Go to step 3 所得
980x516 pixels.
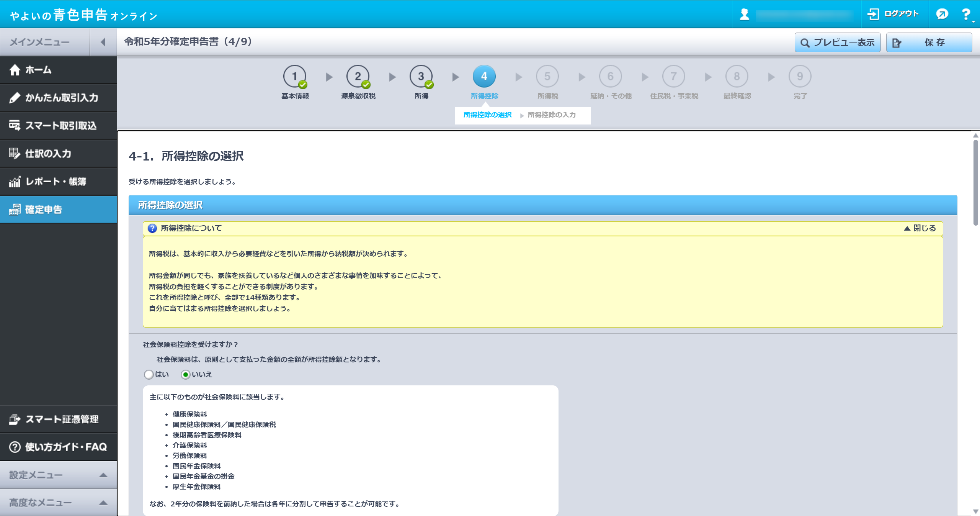coord(421,77)
